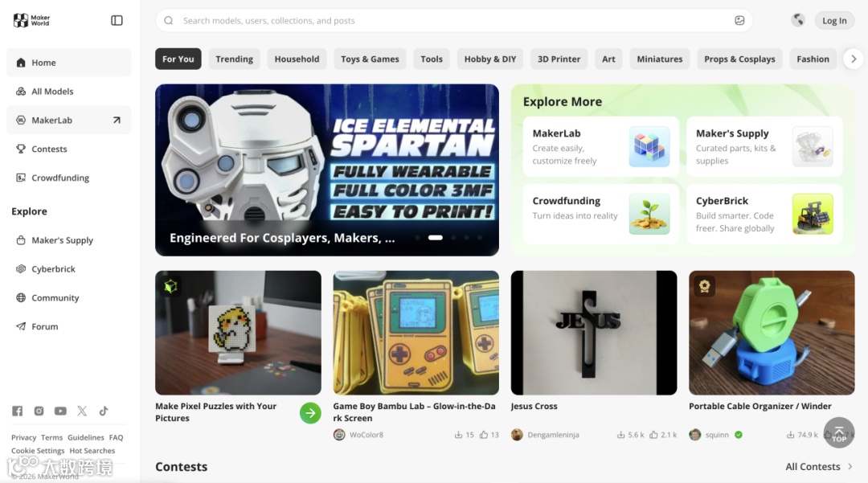Open MakerWorld Instagram icon
Image resolution: width=868 pixels, height=483 pixels.
39,411
